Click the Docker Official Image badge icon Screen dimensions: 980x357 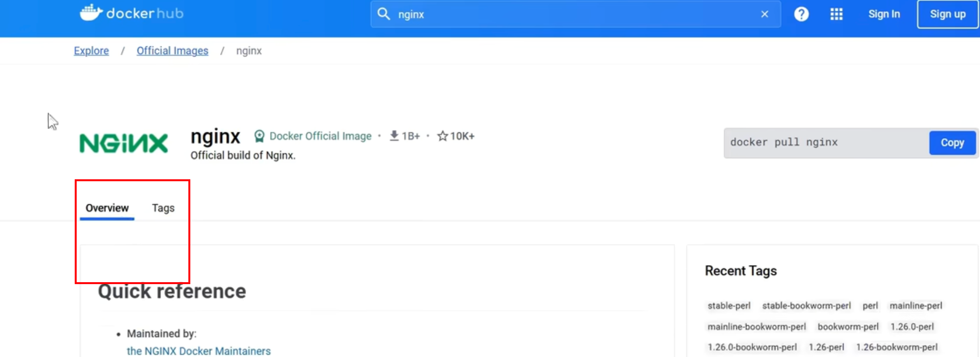[x=259, y=136]
